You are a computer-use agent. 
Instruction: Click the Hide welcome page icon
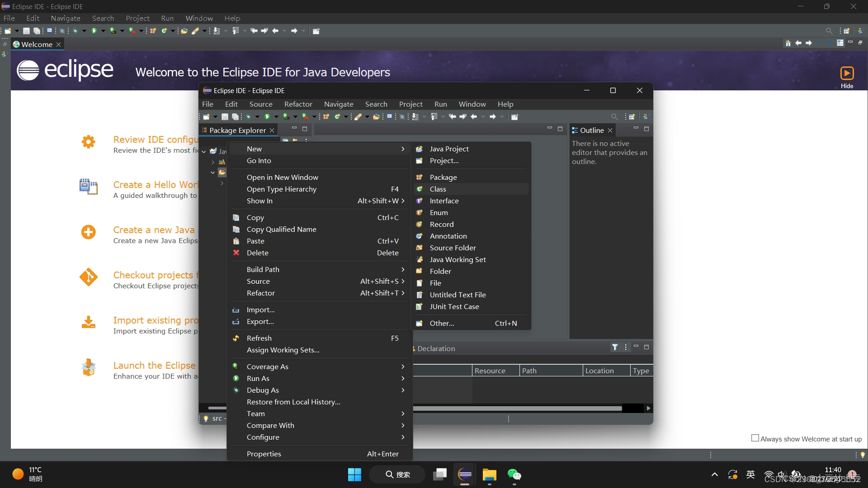coord(847,73)
